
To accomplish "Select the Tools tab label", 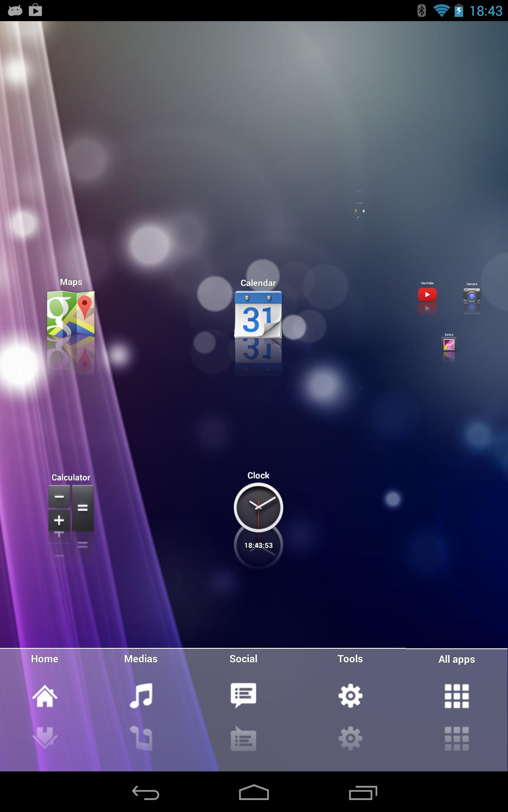I will point(350,659).
